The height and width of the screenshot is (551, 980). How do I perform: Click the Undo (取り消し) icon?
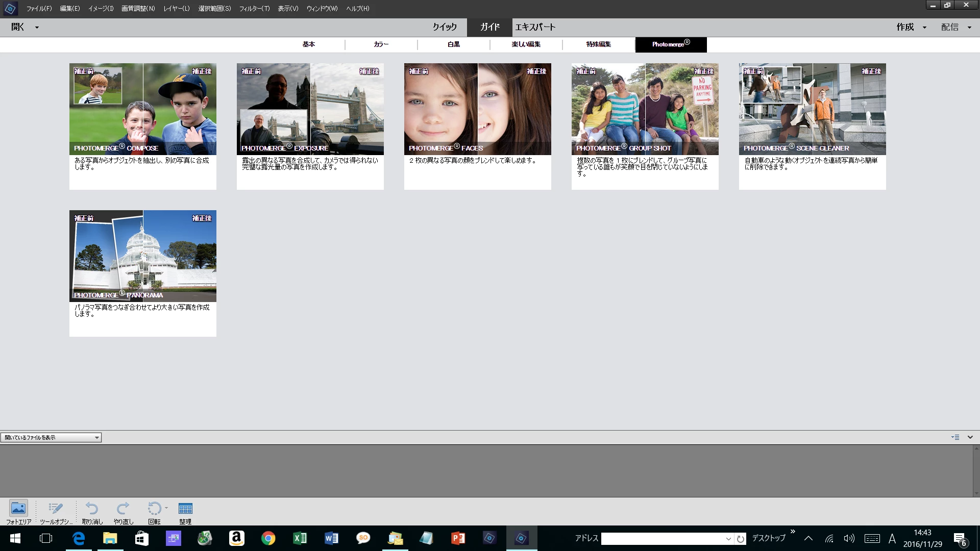tap(92, 509)
